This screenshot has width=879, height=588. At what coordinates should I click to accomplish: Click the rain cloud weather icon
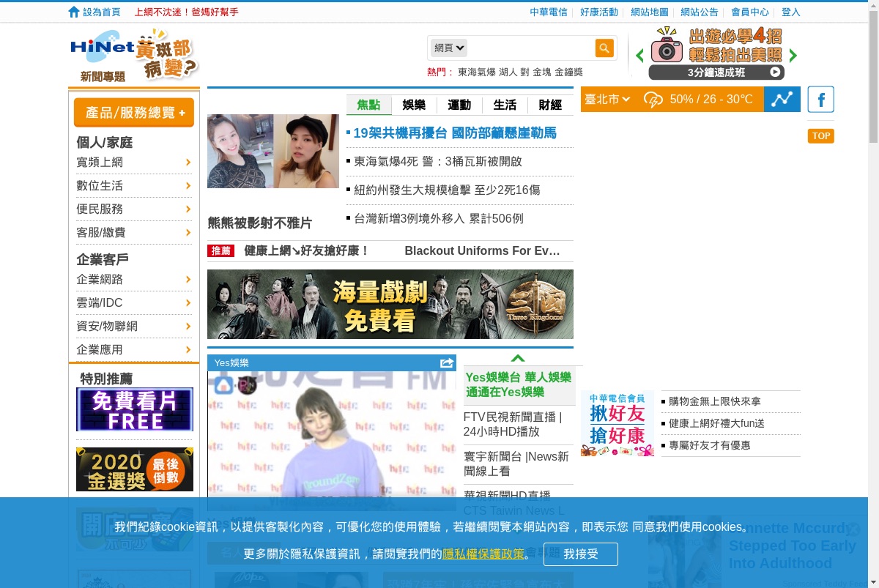click(x=653, y=100)
